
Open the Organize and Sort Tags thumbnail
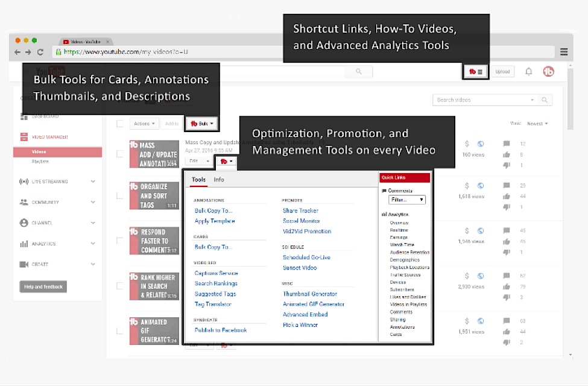pyautogui.click(x=154, y=196)
